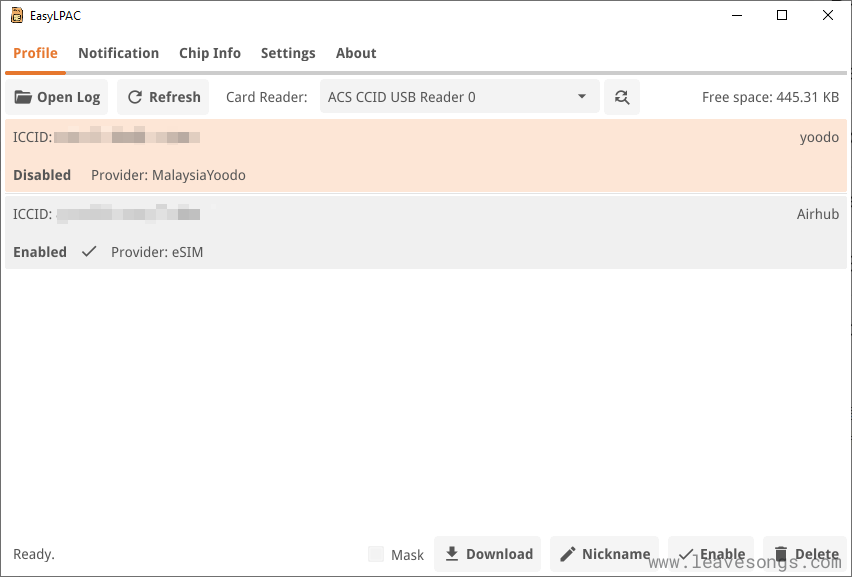Open the Chip Info tab
The width and height of the screenshot is (852, 577).
pyautogui.click(x=210, y=53)
